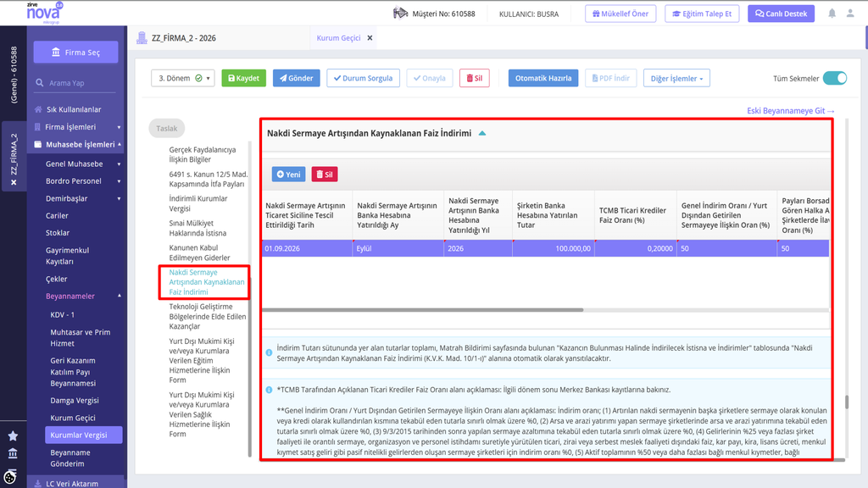Click the 01.09.2026 date cell
The image size is (868, 488).
[307, 248]
